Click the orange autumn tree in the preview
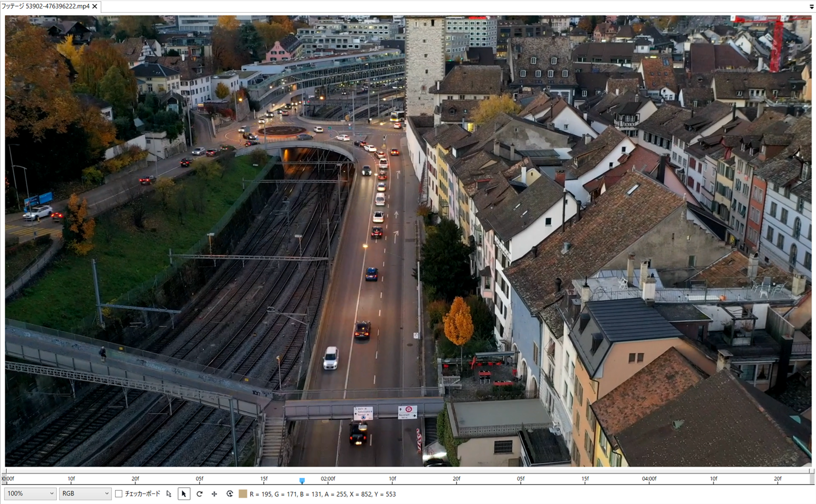 pos(458,321)
